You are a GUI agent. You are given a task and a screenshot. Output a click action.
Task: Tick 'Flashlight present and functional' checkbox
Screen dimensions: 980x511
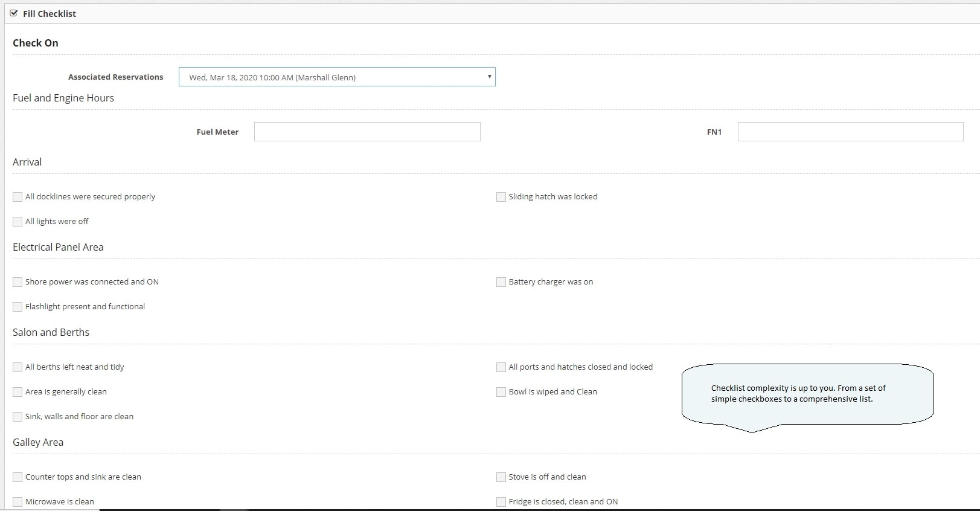point(18,307)
